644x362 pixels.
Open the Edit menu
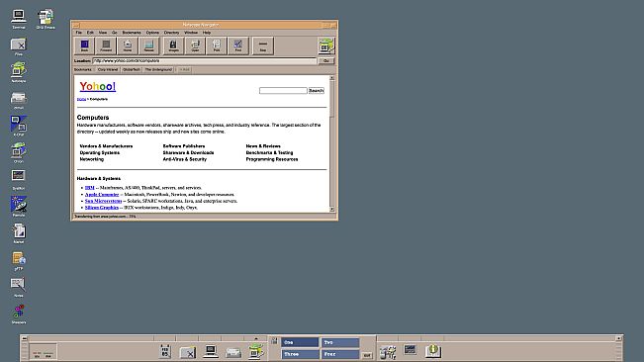tap(90, 33)
